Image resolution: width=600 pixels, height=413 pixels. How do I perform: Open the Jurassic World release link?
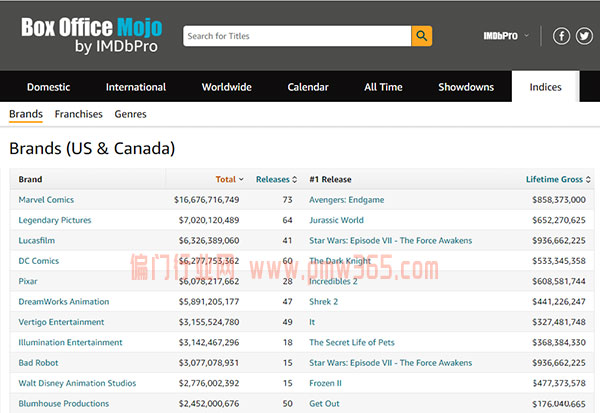point(336,220)
